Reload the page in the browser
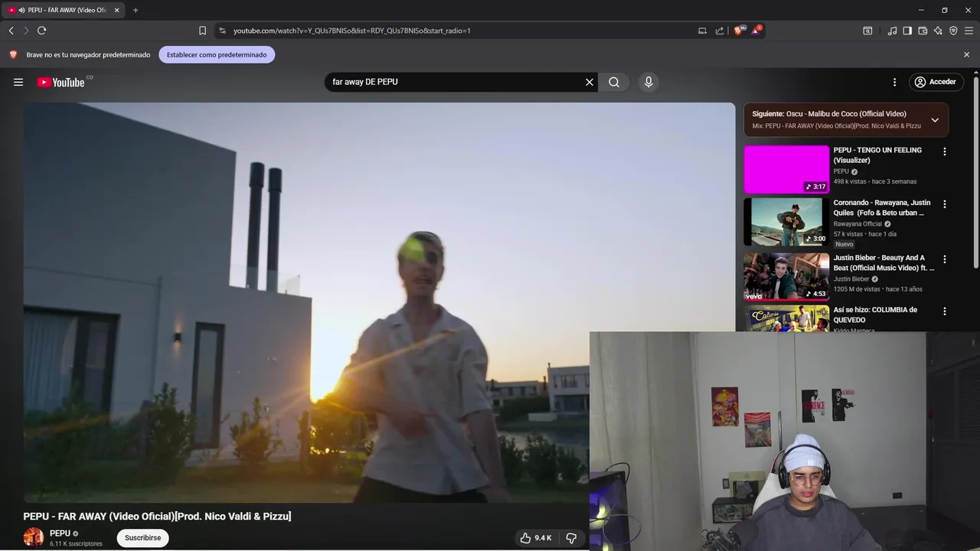The image size is (980, 551). click(x=41, y=31)
